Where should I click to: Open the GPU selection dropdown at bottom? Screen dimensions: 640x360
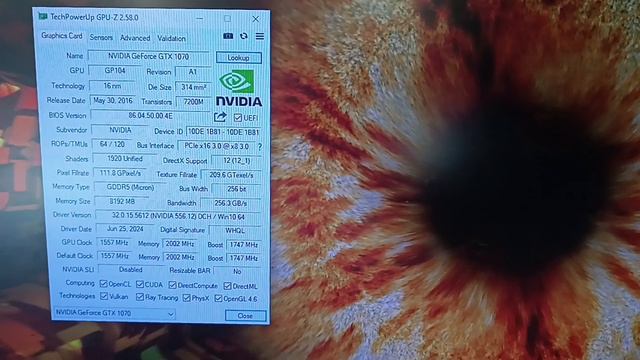pyautogui.click(x=115, y=313)
